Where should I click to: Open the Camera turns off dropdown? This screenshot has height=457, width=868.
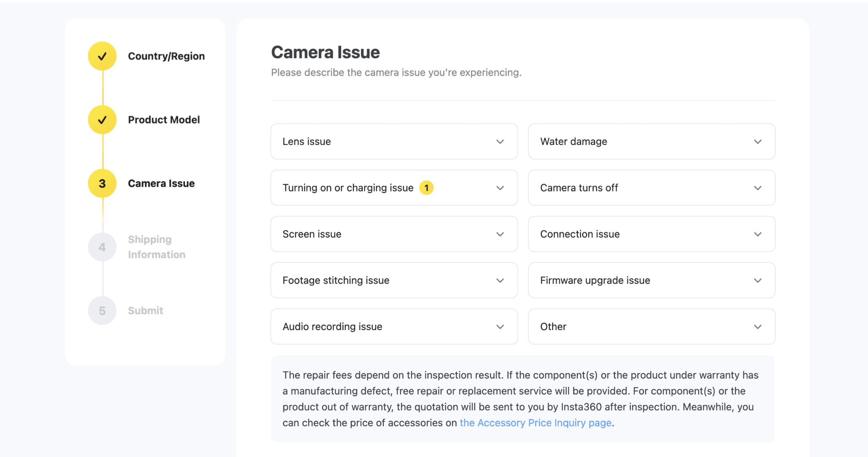coord(651,188)
